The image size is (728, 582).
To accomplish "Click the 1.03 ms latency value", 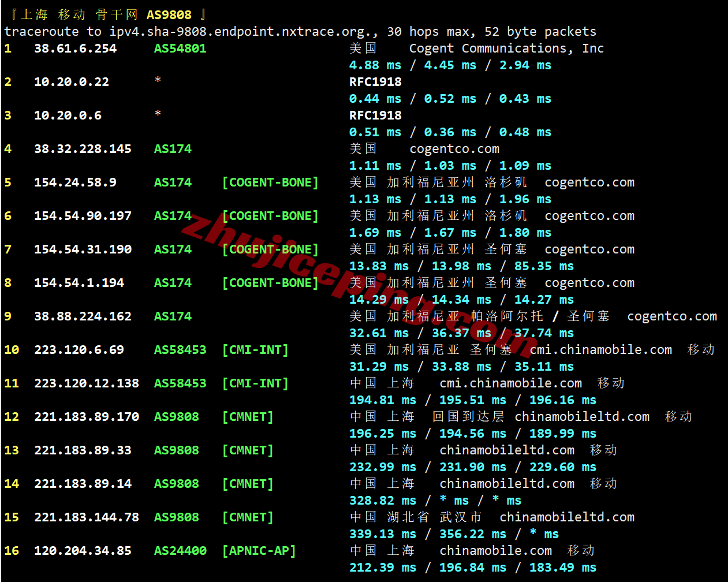I will [450, 166].
